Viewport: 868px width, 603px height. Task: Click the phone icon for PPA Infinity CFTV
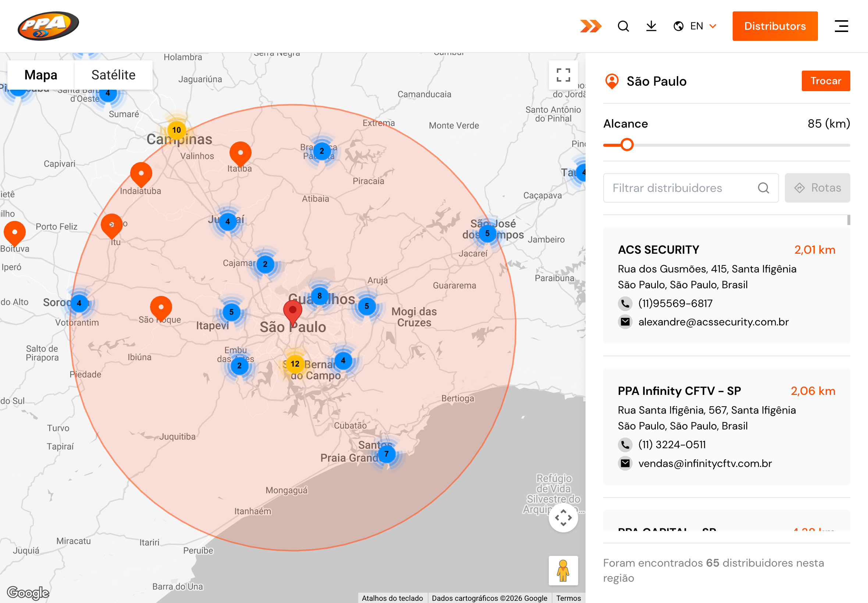coord(625,445)
